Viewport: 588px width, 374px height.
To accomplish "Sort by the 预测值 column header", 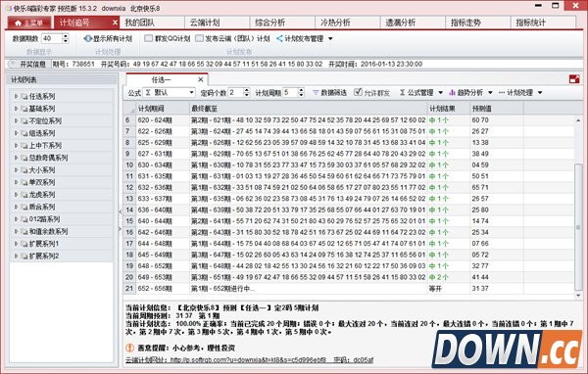I will (x=497, y=109).
